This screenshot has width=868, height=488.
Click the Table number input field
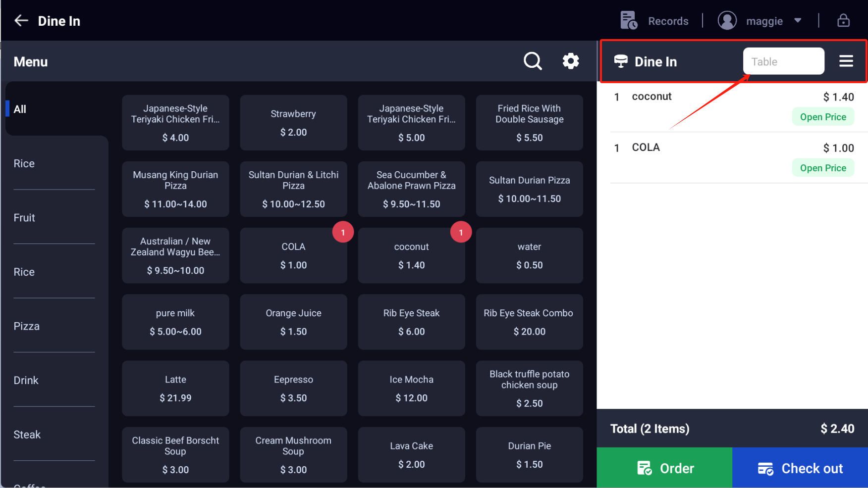tap(783, 61)
